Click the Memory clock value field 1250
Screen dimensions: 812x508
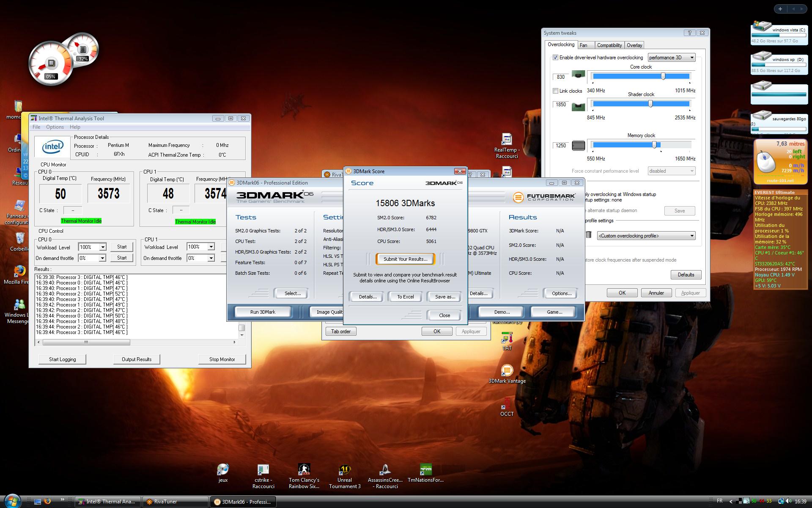pos(561,146)
